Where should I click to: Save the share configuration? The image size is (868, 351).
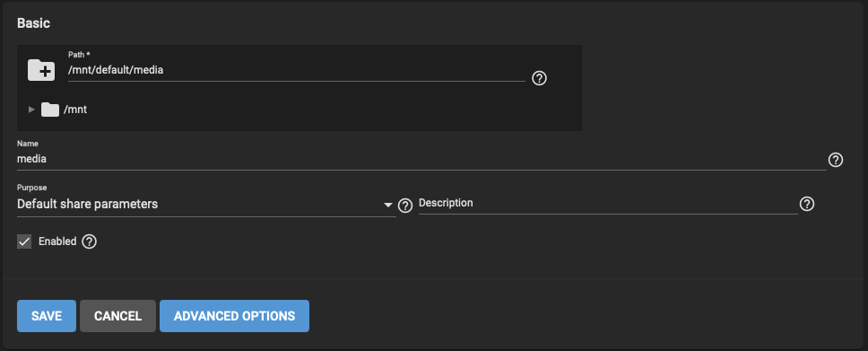click(x=47, y=316)
